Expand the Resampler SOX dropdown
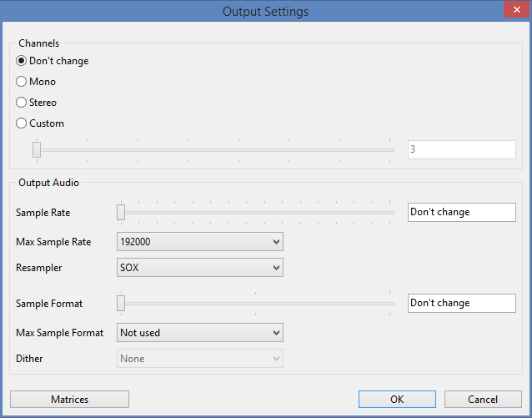The image size is (532, 418). (x=200, y=268)
